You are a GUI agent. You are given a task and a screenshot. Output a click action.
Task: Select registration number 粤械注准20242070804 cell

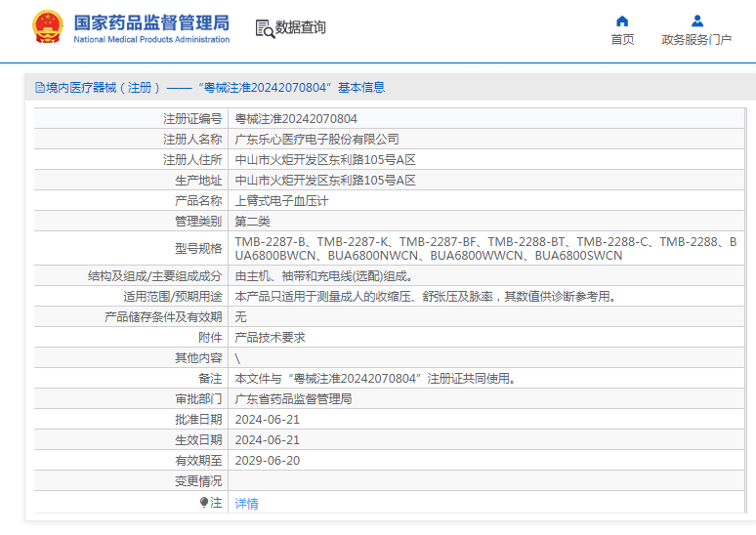pyautogui.click(x=296, y=119)
